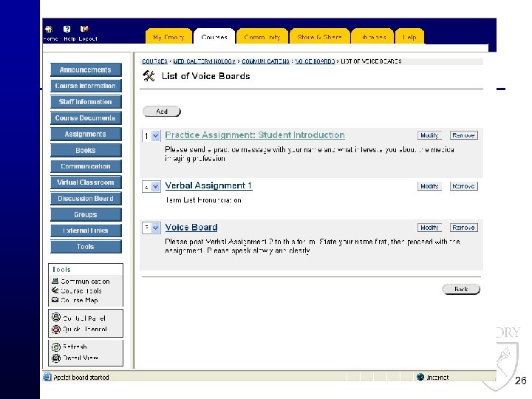Click the Logout icon in header
532x399 pixels.
(x=84, y=29)
